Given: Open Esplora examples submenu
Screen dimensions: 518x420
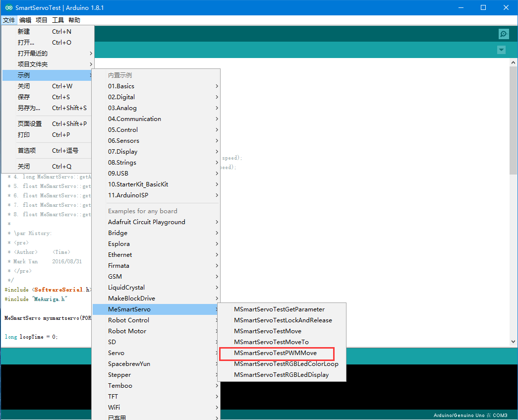Looking at the screenshot, I should tap(156, 243).
